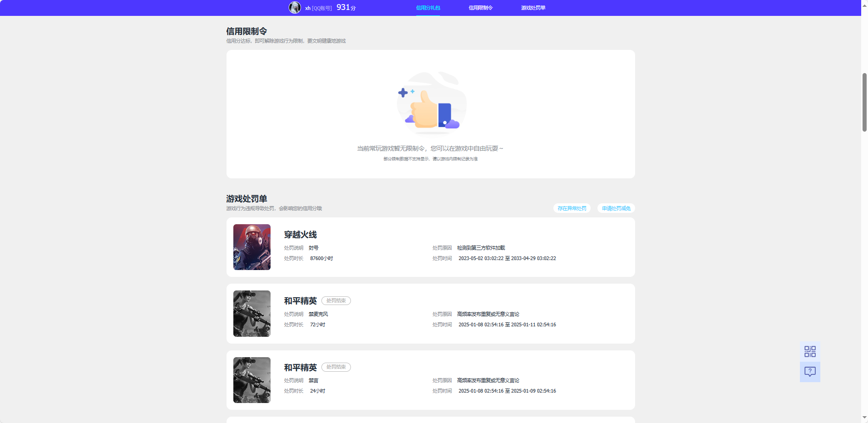The width and height of the screenshot is (868, 423).
Task: Click the 931分 credit score display
Action: coord(345,7)
